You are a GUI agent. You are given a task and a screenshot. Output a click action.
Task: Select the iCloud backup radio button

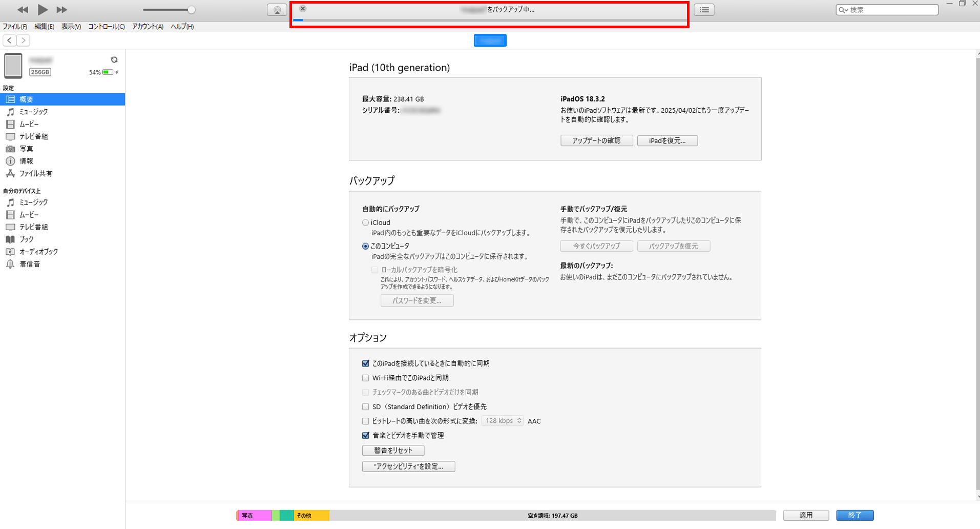[366, 222]
